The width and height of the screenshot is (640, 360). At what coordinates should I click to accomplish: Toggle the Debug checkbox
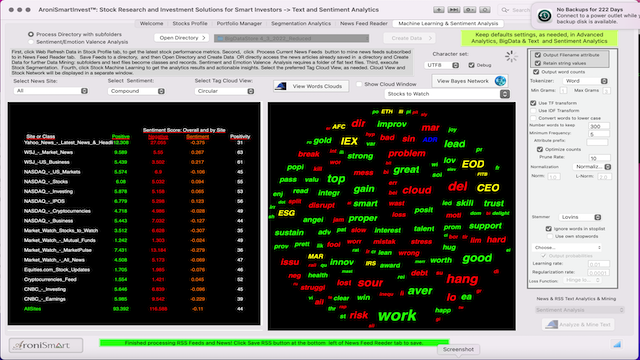coord(471,65)
